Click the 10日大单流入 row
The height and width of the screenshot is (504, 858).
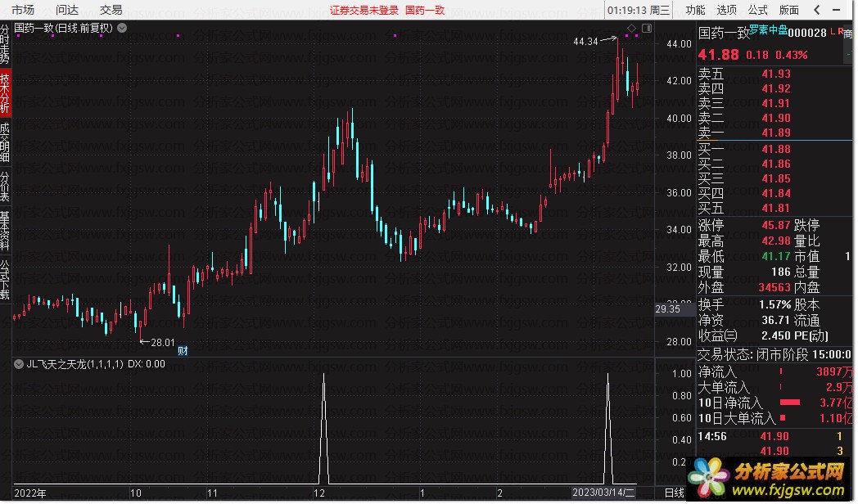pos(774,419)
